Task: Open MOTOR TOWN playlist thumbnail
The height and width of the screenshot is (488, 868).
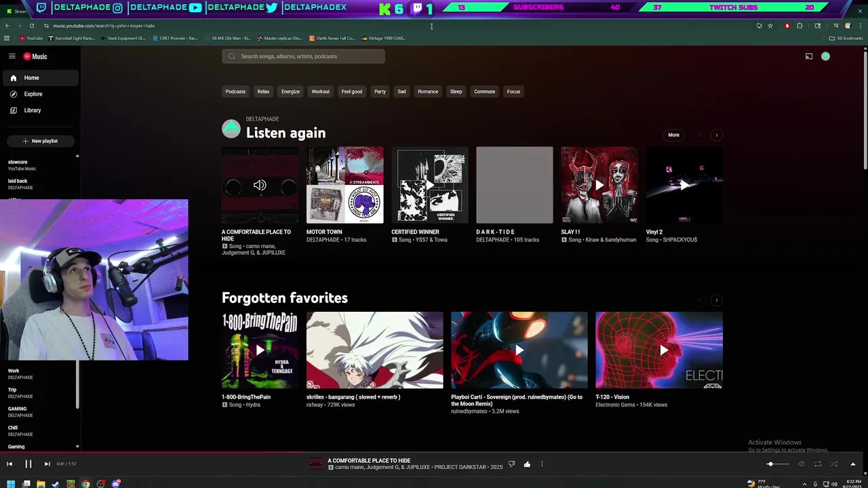Action: 344,185
